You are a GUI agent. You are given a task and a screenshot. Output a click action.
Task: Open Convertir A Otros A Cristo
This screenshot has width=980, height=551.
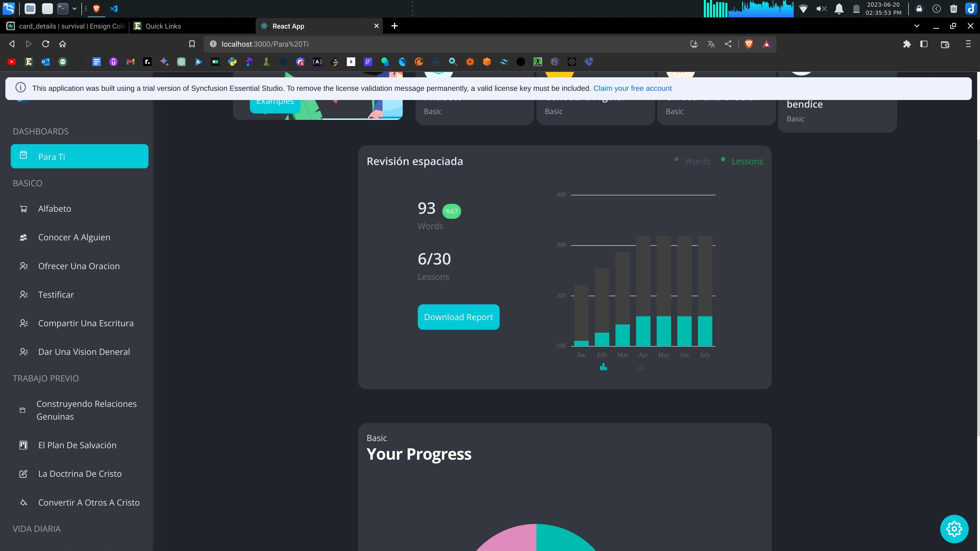coord(80,502)
